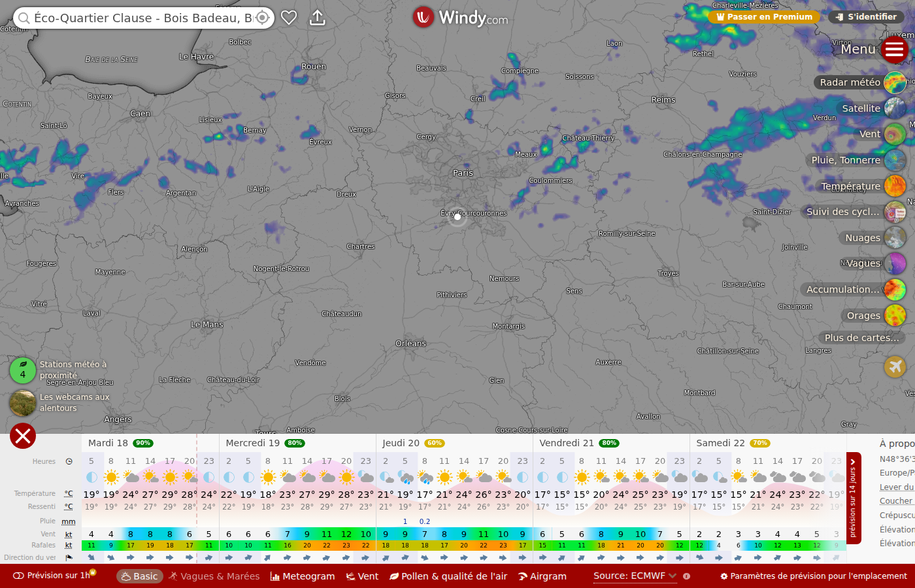Click the Windy.com logo
This screenshot has width=915, height=588.
(460, 18)
